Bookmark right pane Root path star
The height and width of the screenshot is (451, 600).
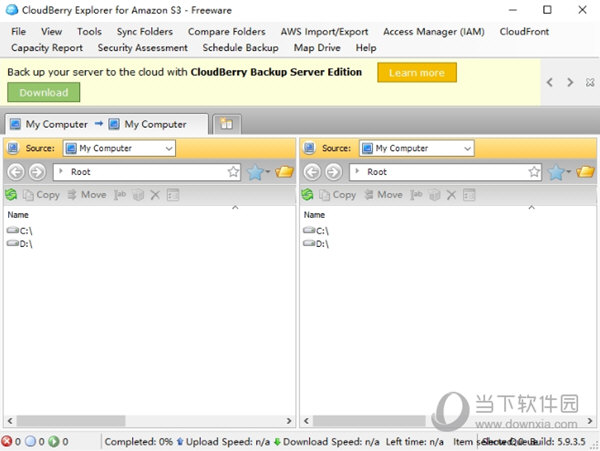pos(534,172)
